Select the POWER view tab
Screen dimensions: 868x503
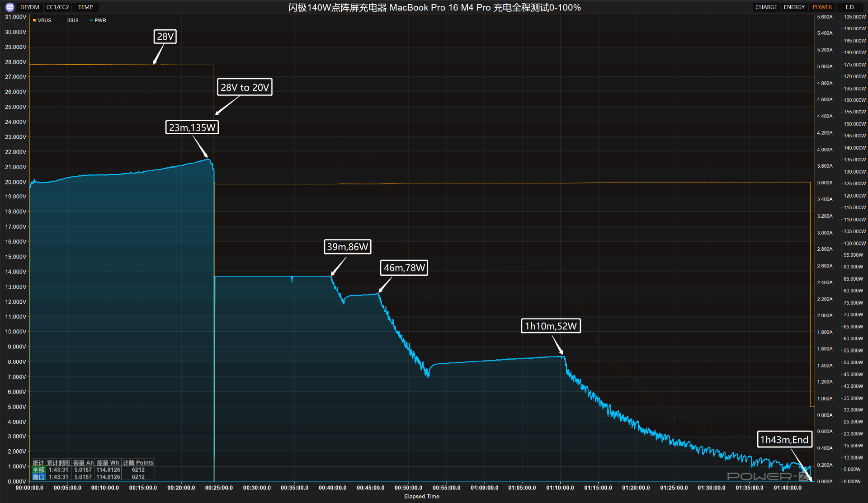click(x=822, y=7)
